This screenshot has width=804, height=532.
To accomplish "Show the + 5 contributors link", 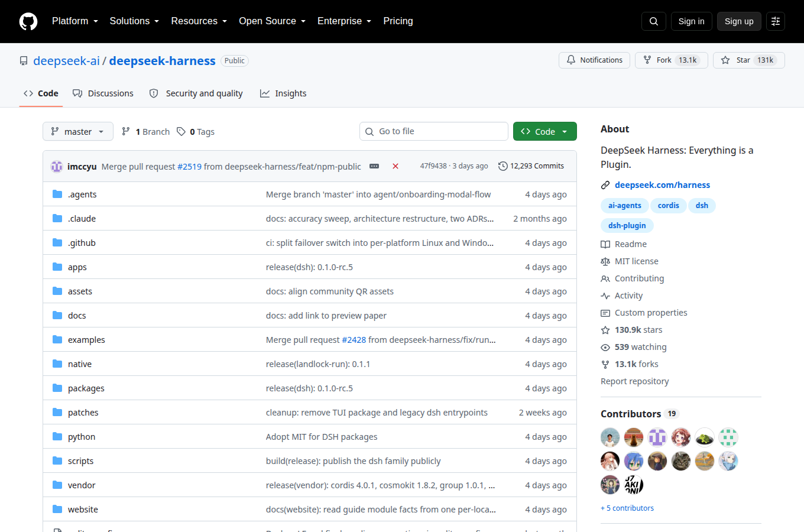I will (x=627, y=508).
